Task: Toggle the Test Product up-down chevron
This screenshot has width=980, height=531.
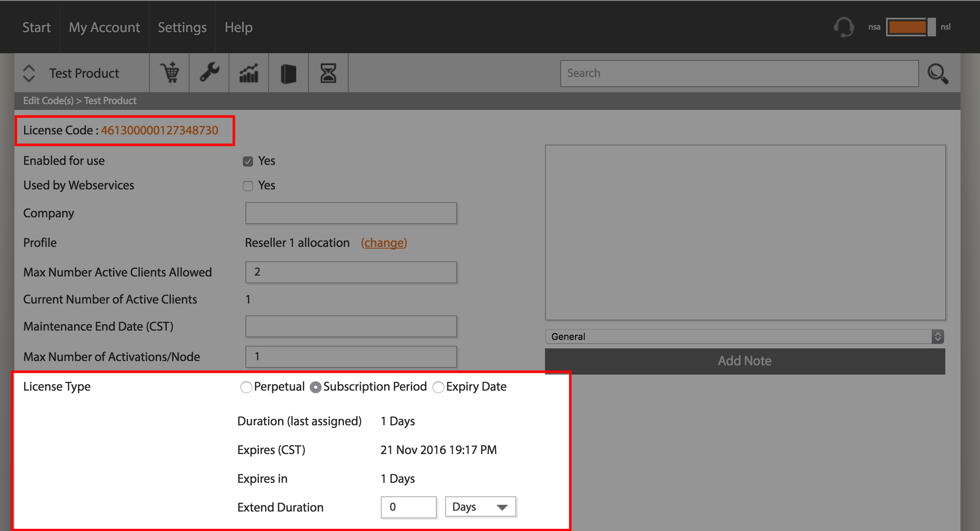Action: (29, 73)
